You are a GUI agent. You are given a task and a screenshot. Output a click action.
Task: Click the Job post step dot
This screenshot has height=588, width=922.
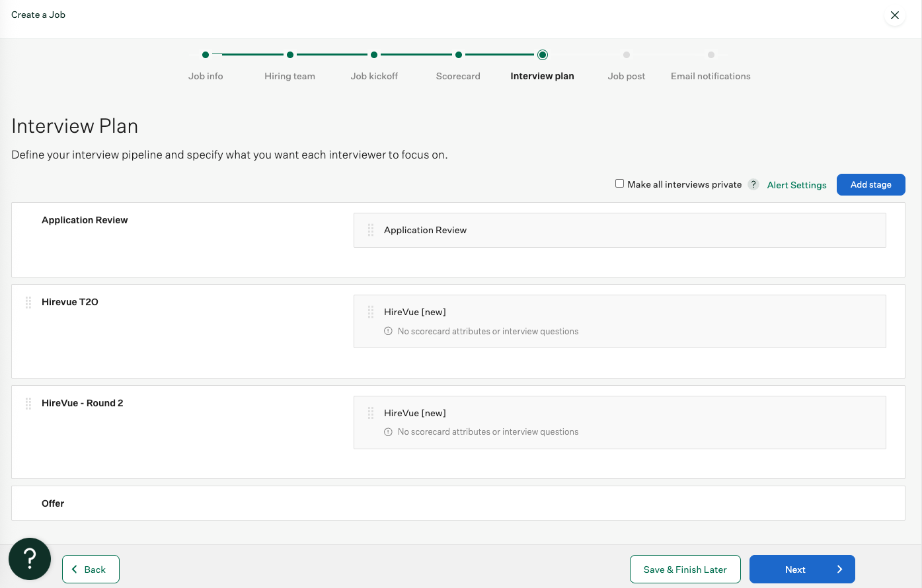[627, 55]
